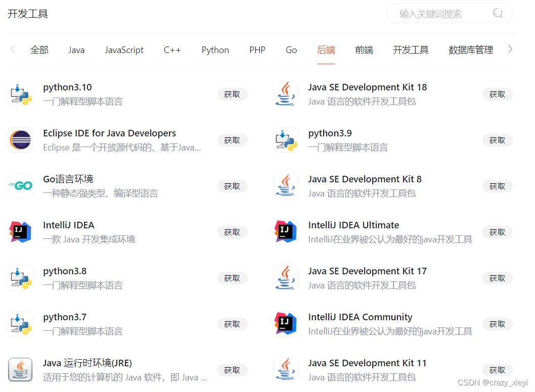
Task: Click the Java SE Development Kit 11 icon
Action: [x=286, y=370]
